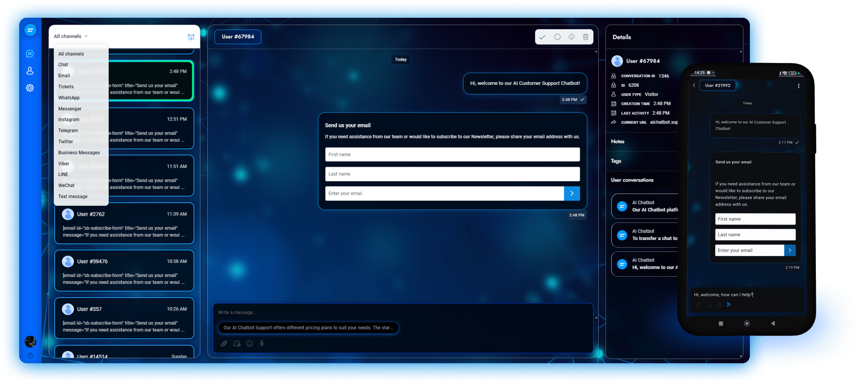Open the Conversations panel from the left sidebar
Screen dimensions: 868x384
[x=30, y=53]
